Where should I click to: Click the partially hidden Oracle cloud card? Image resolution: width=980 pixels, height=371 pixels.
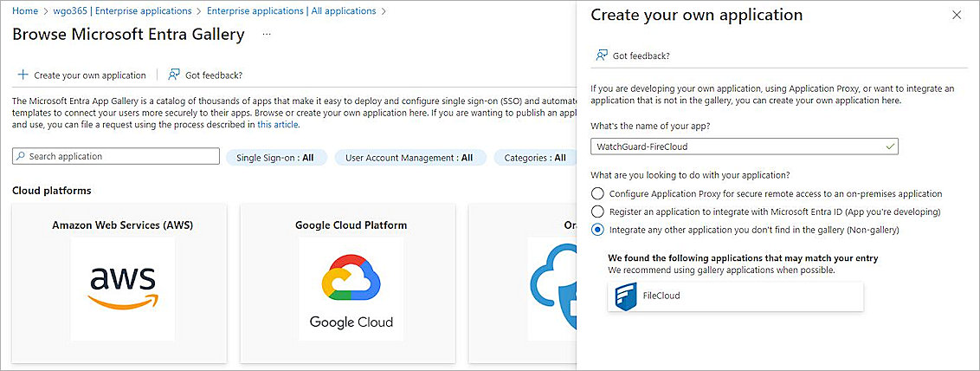523,283
